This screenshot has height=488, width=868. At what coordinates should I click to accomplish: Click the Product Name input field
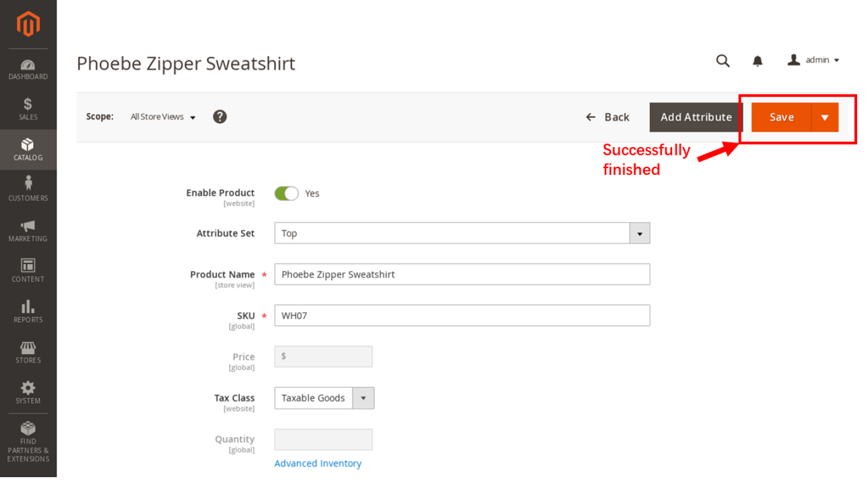tap(462, 275)
